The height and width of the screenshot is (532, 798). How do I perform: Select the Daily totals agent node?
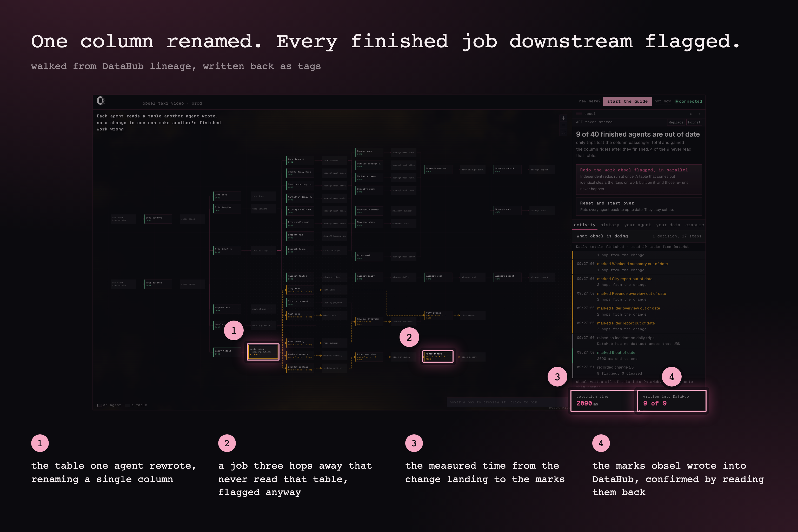(227, 352)
